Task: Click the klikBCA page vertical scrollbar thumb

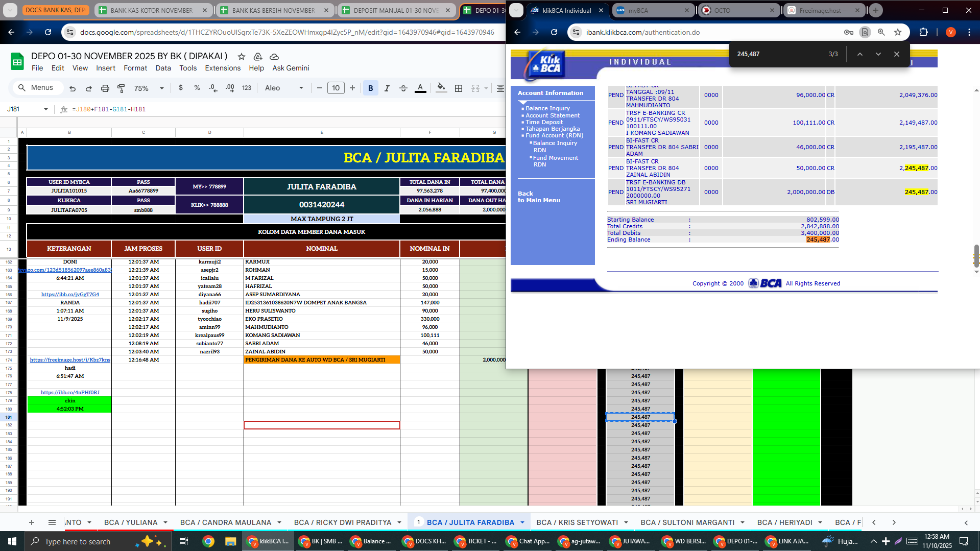Action: (x=976, y=256)
